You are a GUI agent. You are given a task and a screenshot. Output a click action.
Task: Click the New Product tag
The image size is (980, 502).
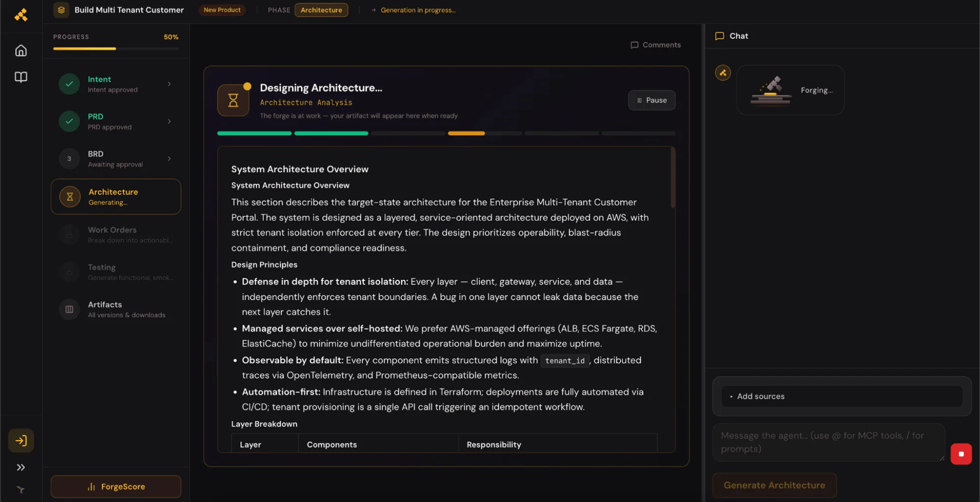[x=222, y=10]
